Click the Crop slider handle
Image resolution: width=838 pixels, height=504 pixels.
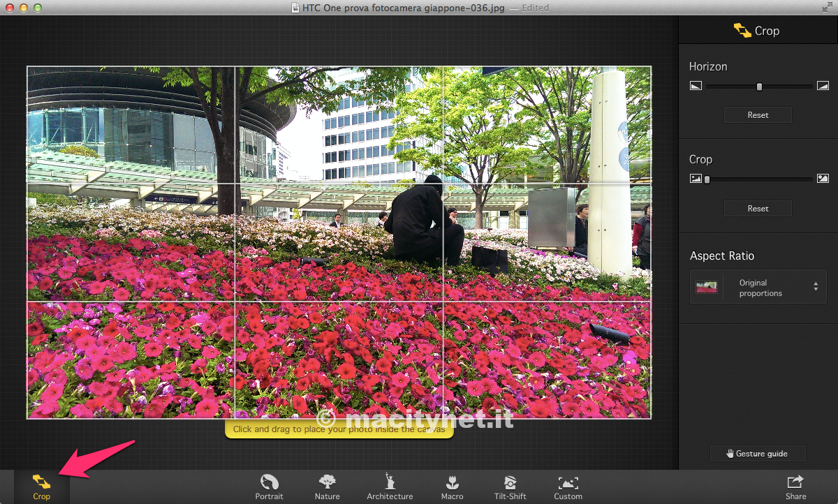[x=707, y=179]
